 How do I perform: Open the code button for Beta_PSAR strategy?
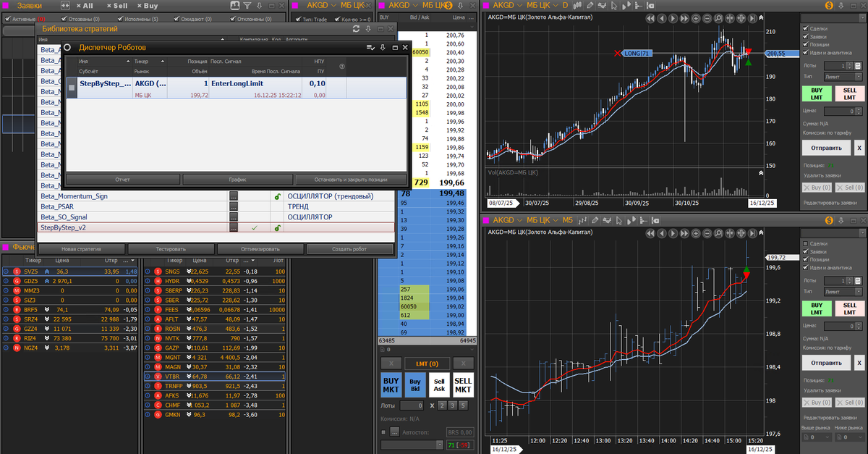pyautogui.click(x=234, y=206)
